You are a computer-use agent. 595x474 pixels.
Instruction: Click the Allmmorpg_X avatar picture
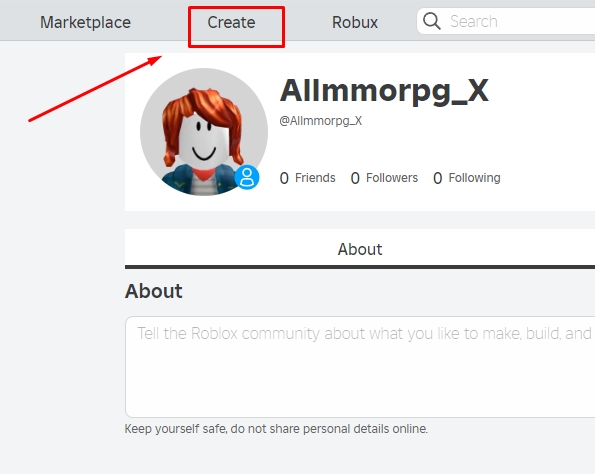point(204,132)
